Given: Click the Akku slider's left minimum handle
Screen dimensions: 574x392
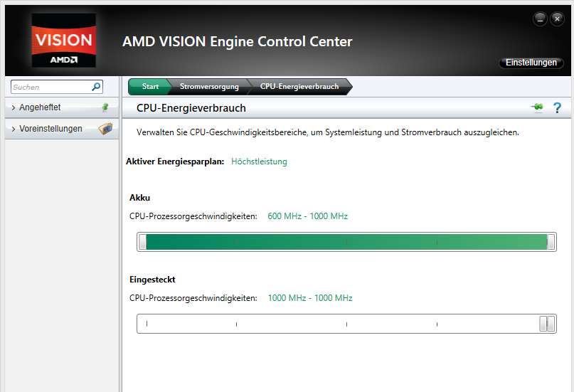Looking at the screenshot, I should [x=142, y=243].
